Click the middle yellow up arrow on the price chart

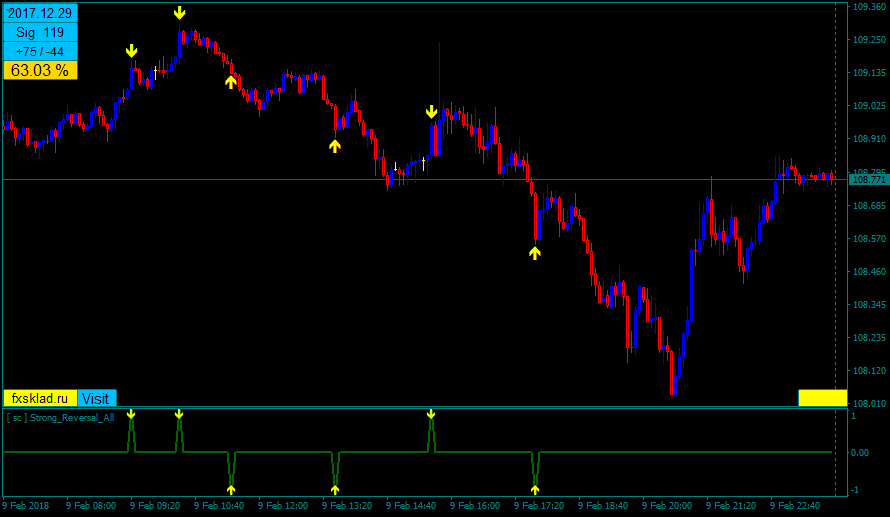pyautogui.click(x=335, y=146)
